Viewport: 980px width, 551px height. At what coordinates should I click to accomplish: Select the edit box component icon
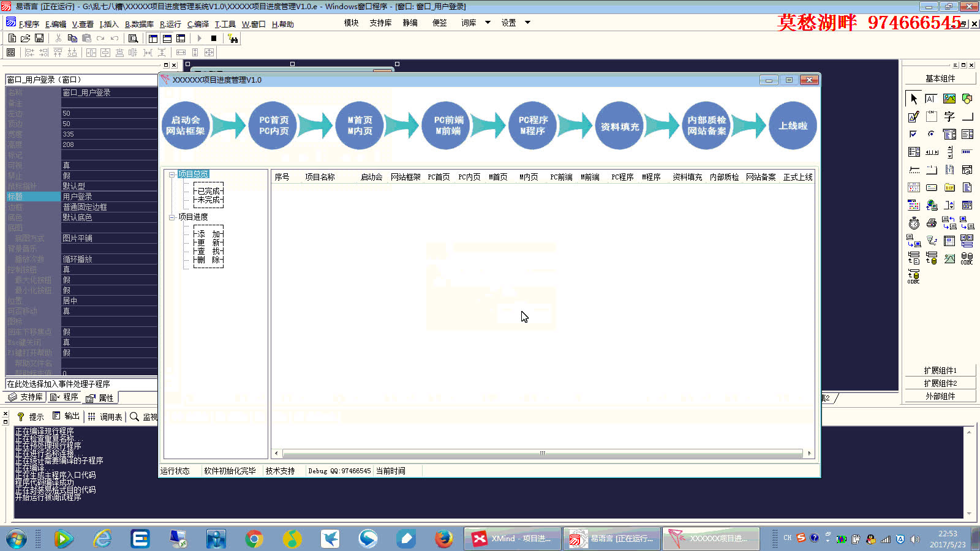(931, 99)
